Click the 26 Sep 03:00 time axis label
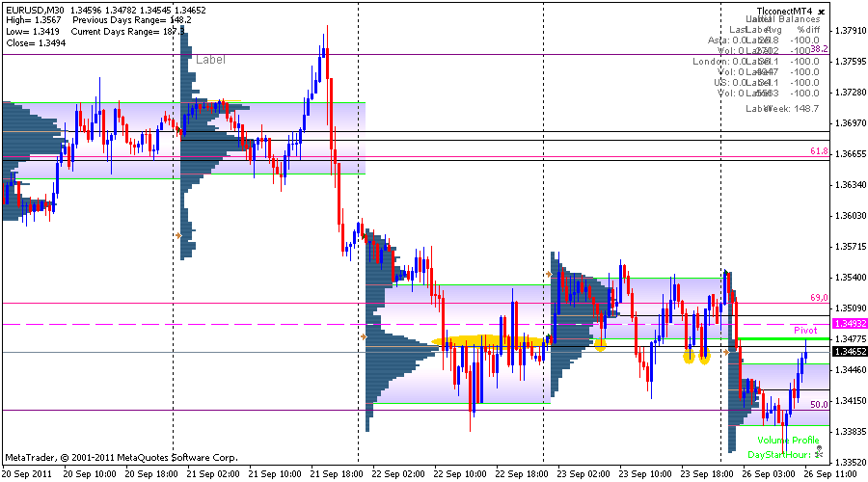 [x=767, y=474]
